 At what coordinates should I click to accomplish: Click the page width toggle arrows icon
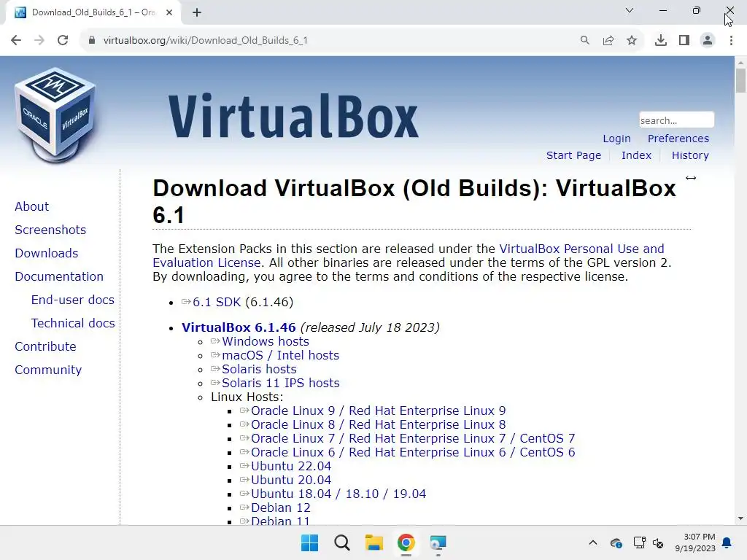691,178
